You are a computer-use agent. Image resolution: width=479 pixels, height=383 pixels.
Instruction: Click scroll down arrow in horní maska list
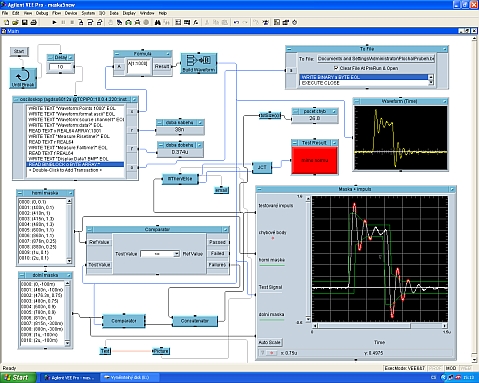tap(69, 261)
